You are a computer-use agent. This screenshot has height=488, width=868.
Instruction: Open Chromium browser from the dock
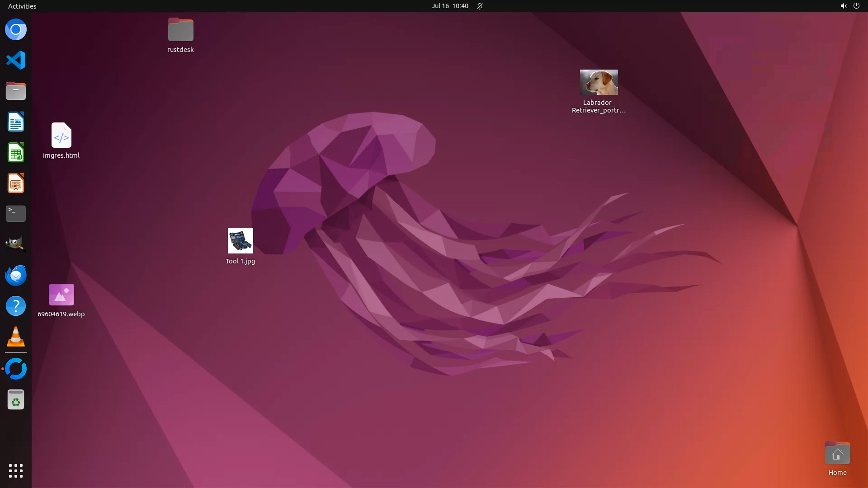coord(16,30)
